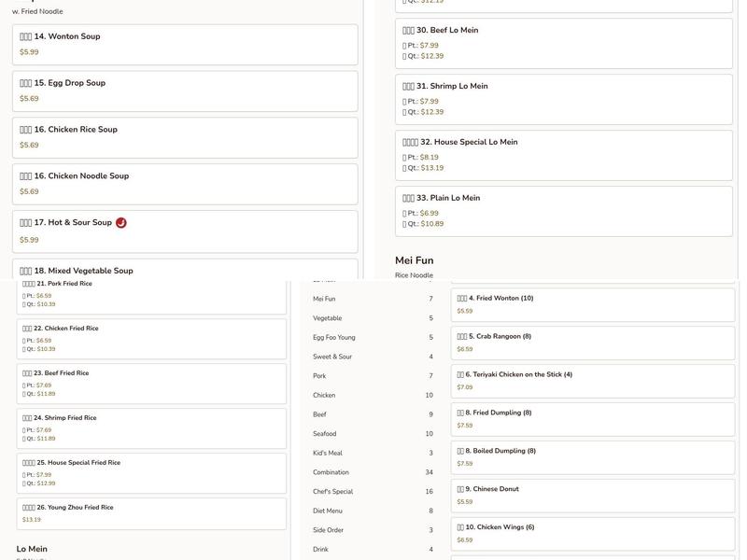
Task: Choose Crab Rangoon (8) appetizer
Action: pyautogui.click(x=593, y=343)
